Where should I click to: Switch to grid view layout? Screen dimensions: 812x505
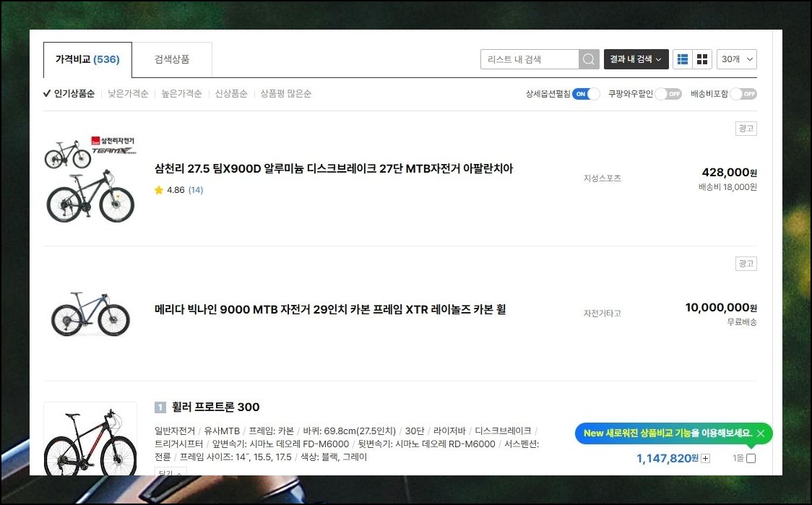click(x=702, y=59)
